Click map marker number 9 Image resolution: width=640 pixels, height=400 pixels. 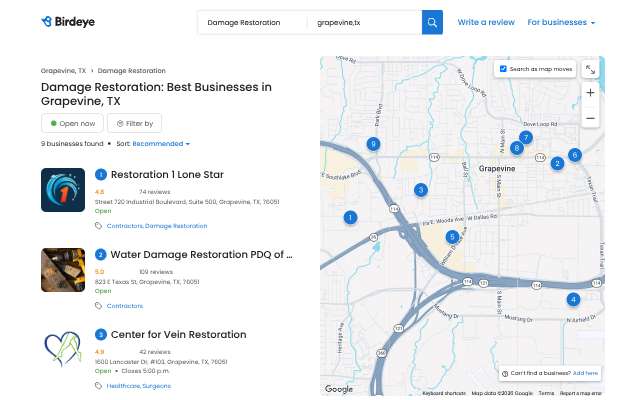pos(373,144)
